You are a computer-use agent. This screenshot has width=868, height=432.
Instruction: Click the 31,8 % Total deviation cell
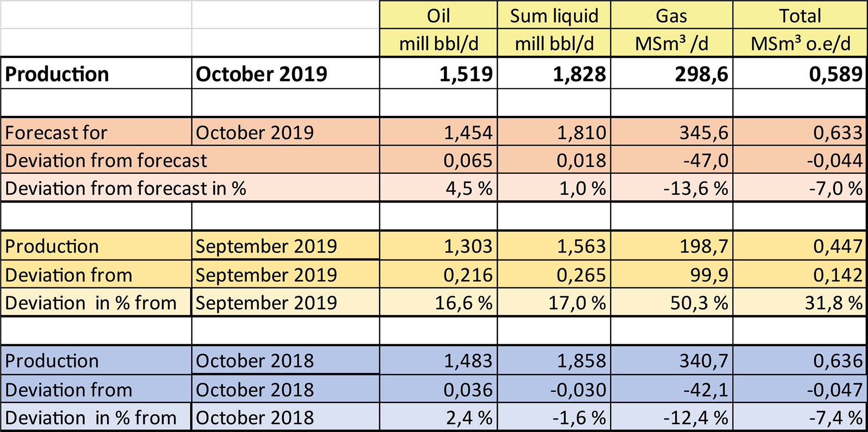pyautogui.click(x=833, y=303)
